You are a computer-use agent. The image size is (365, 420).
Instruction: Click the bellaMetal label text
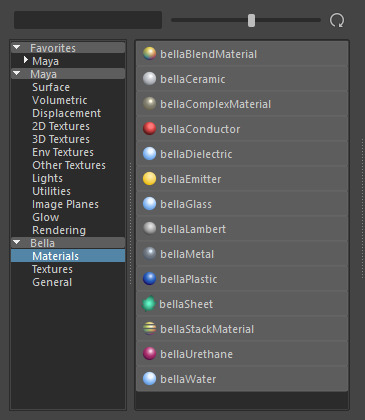pos(187,254)
